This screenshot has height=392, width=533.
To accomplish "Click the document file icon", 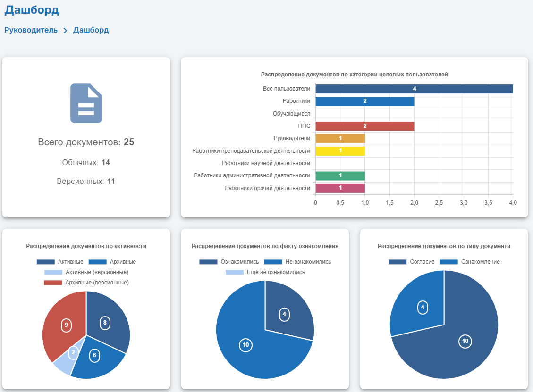I will [86, 103].
